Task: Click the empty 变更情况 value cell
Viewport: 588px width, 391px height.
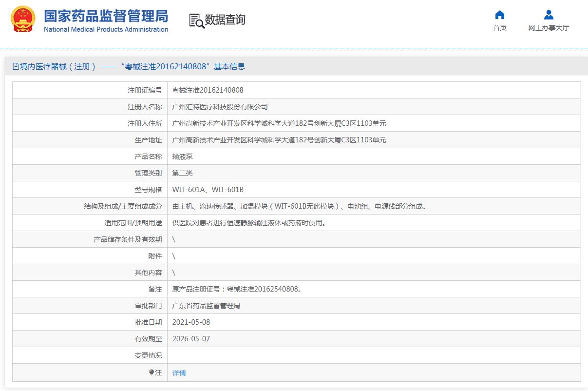Action: 374,355
